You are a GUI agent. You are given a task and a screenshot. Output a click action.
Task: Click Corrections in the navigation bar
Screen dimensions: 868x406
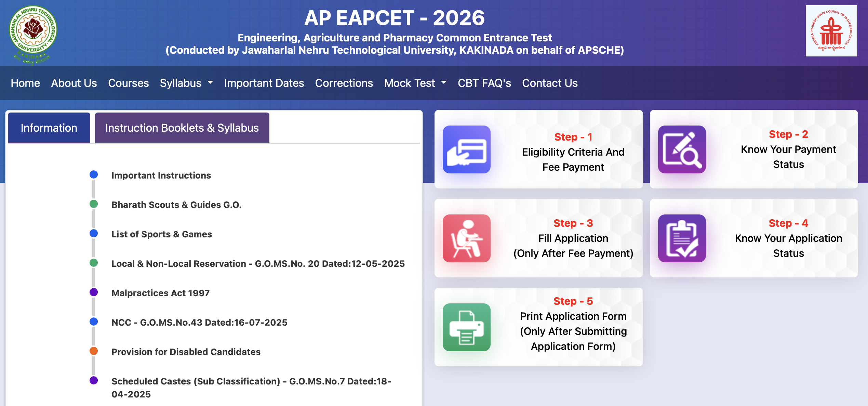click(344, 83)
